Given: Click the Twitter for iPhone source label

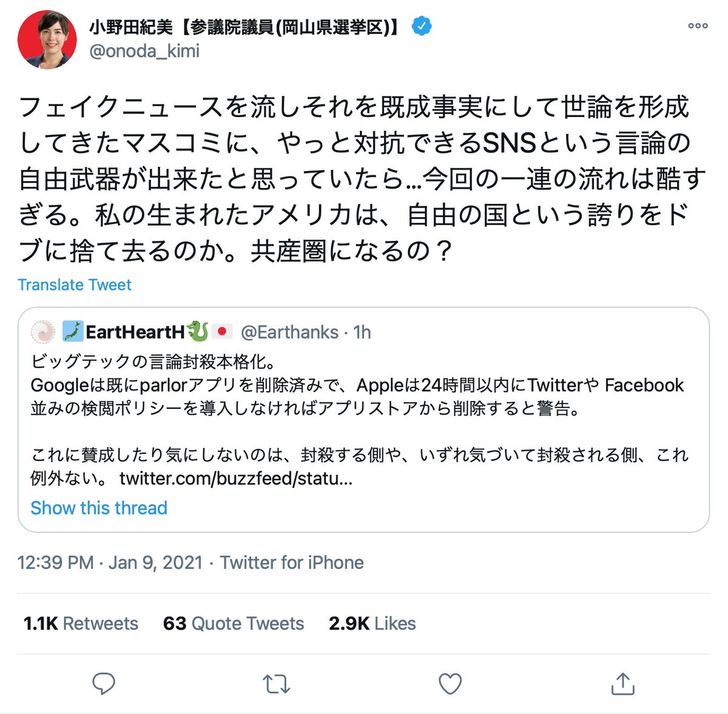Looking at the screenshot, I should pos(292,562).
